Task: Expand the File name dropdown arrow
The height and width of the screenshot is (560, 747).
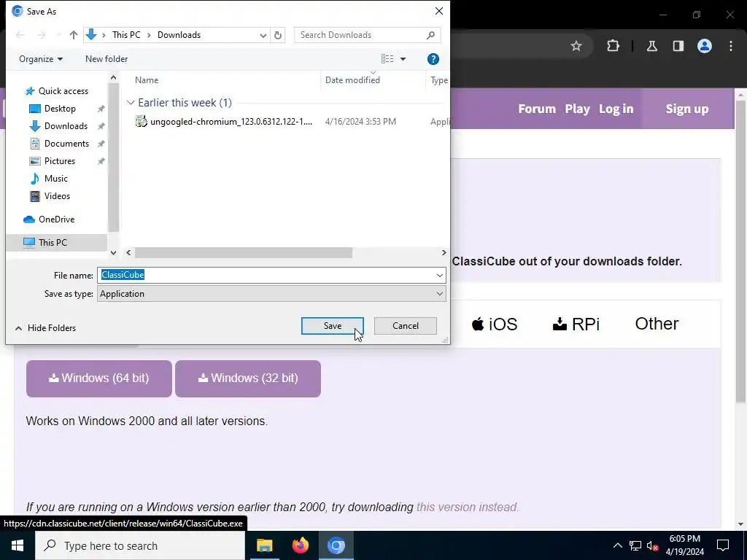Action: [439, 275]
